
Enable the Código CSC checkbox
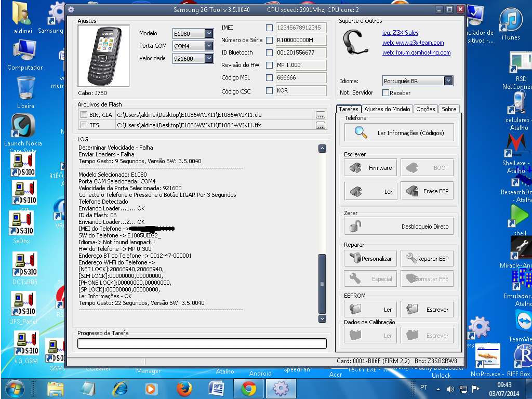pos(270,90)
